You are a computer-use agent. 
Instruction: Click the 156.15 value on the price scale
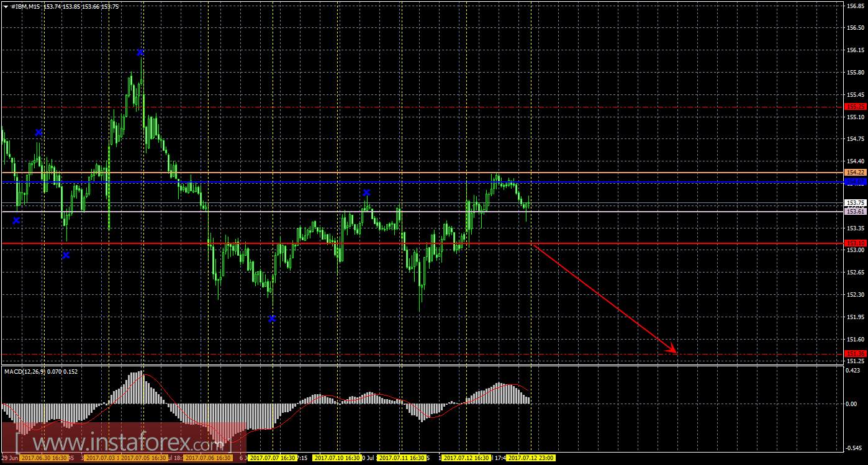(856, 51)
